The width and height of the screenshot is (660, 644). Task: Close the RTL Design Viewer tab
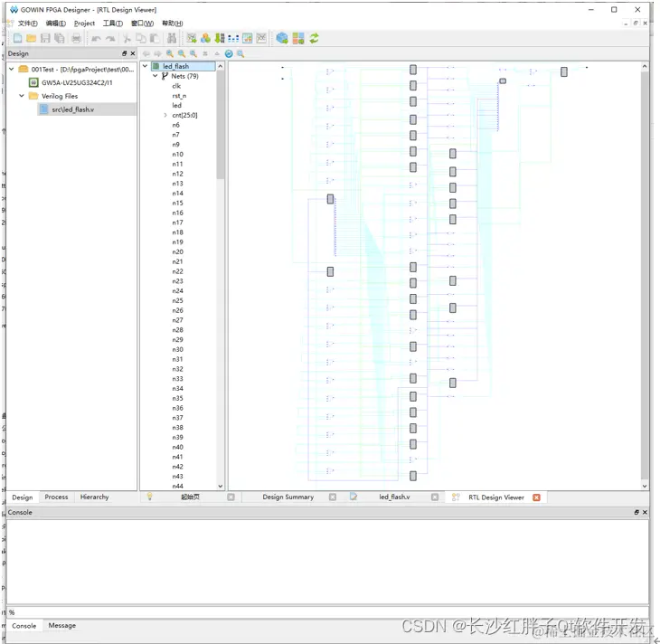[536, 497]
